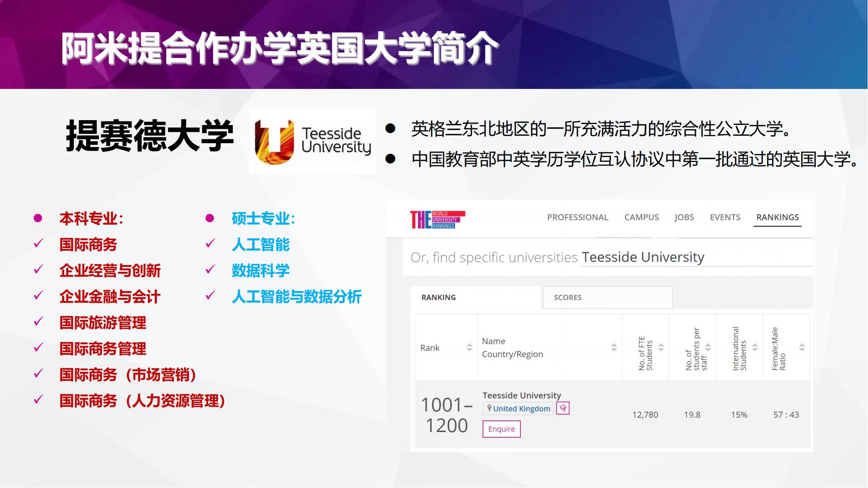The width and height of the screenshot is (868, 488).
Task: Sort by Rank using its arrows
Action: click(x=469, y=347)
